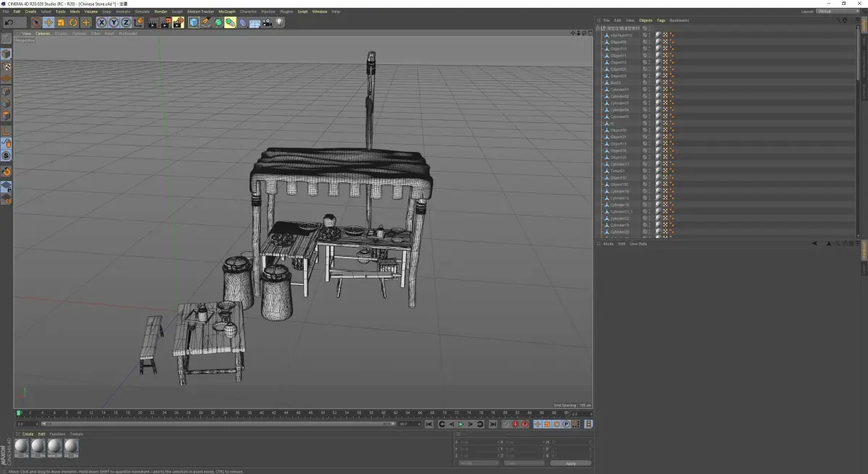Toggle X-axis lock button
Screen dimensions: 868x474
point(101,22)
